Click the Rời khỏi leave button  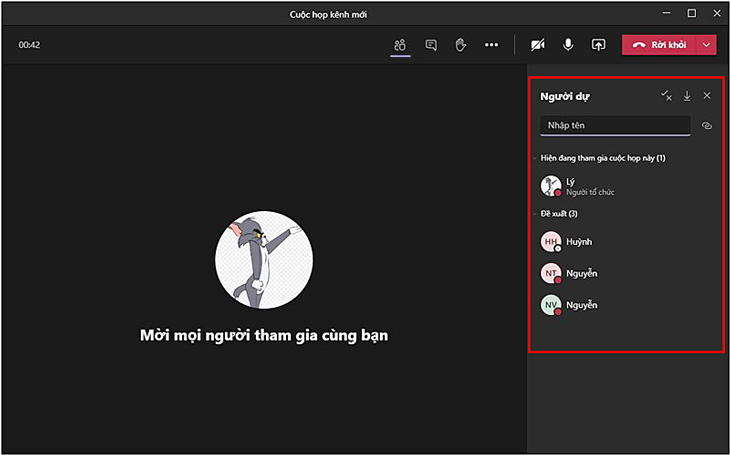pos(659,45)
